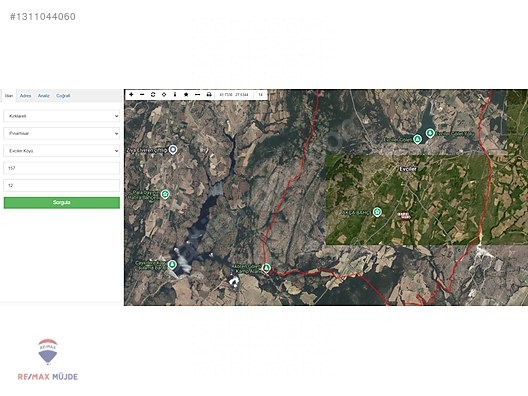Click the green marker at lake's south end
The width and height of the screenshot is (528, 396).
(172, 264)
